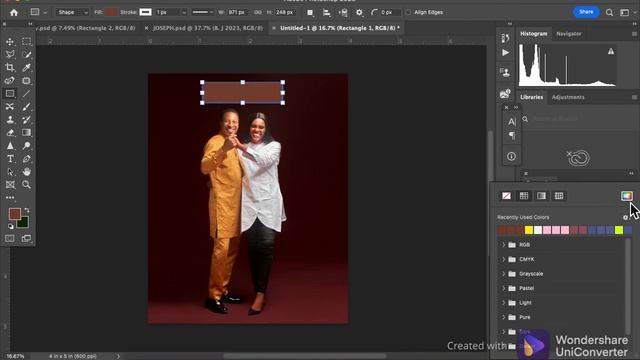This screenshot has width=640, height=360.
Task: Open the Character panel icon
Action: coord(511,122)
